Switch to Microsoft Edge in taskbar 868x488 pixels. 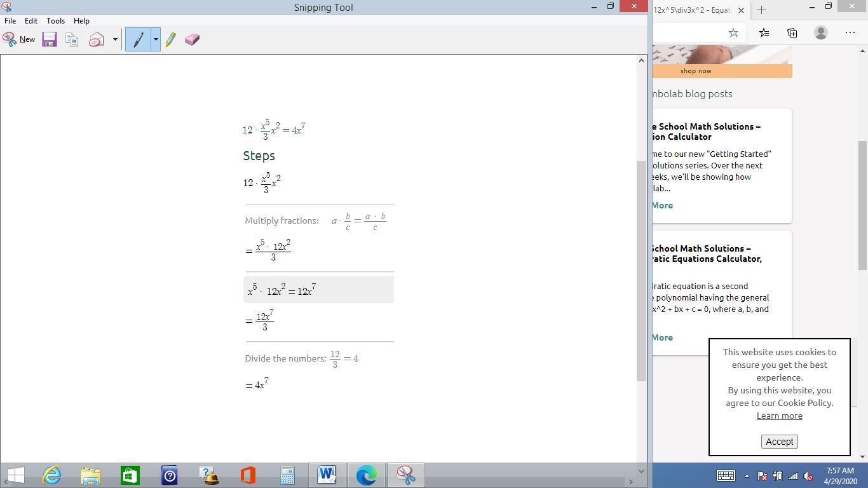367,475
